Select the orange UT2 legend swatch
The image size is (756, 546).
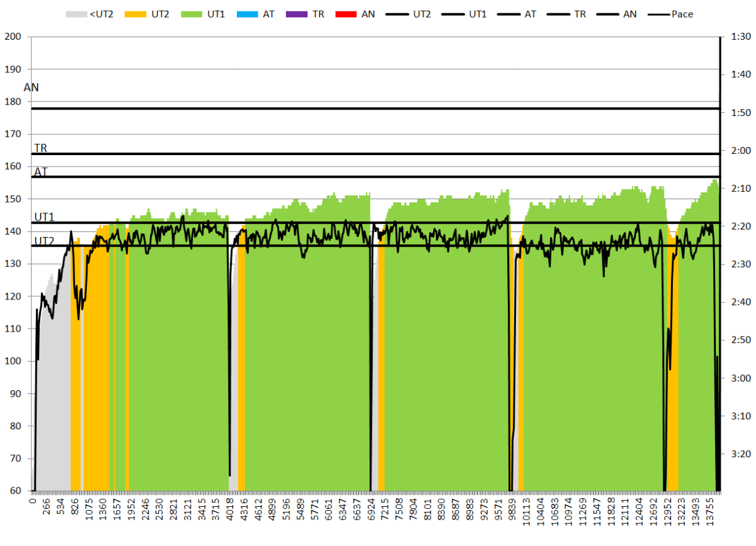pos(135,13)
